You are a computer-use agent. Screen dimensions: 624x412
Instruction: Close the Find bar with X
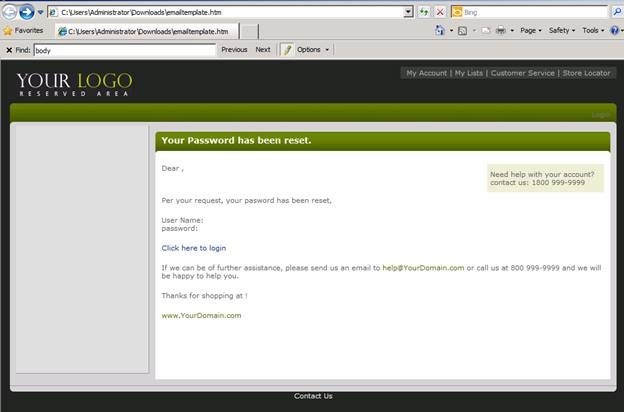(9, 49)
